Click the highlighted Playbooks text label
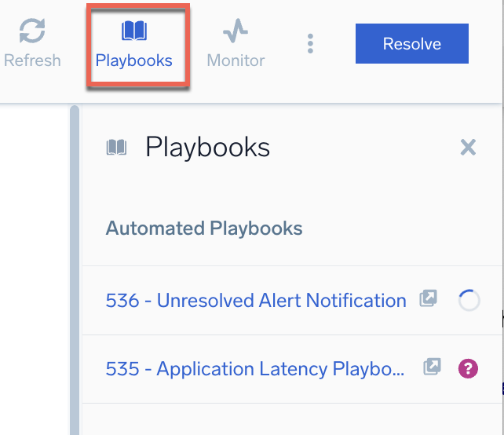 point(134,60)
